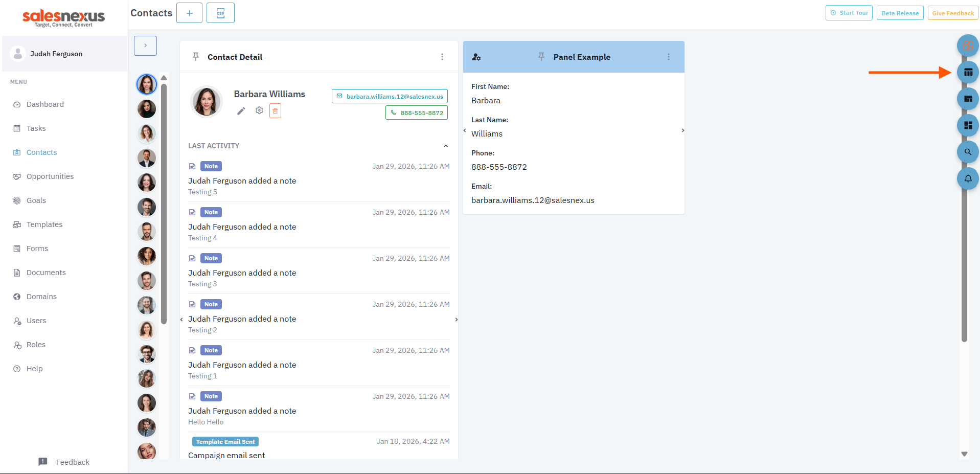Toggle the pin on Panel Example
The image size is (980, 474).
click(541, 57)
